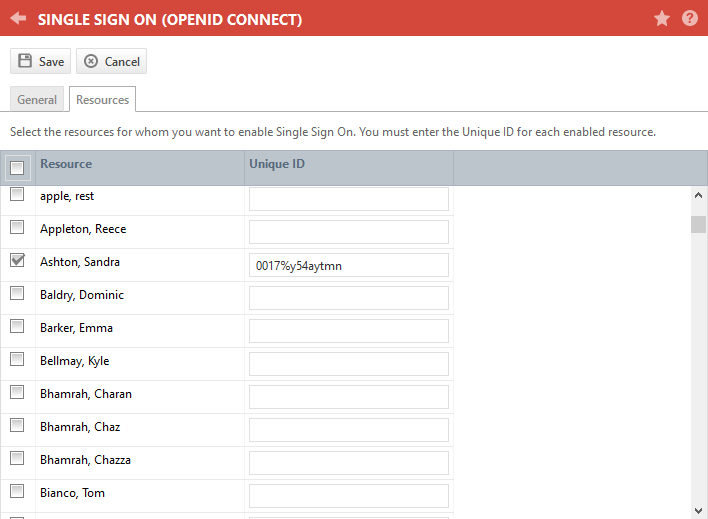Switch to the General tab
This screenshot has height=519, width=708.
click(37, 99)
